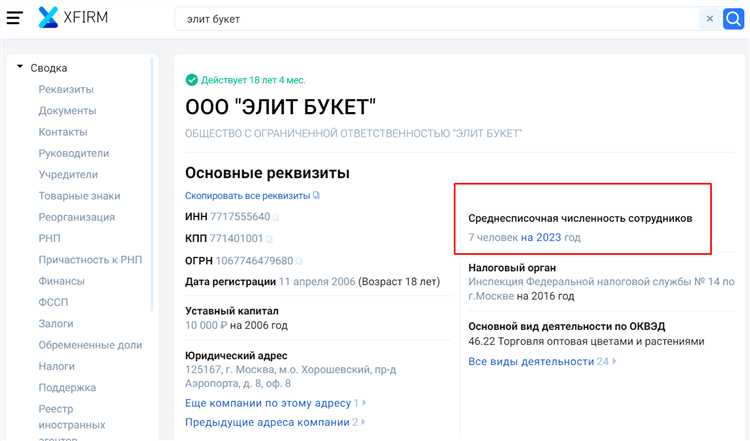Open Реестр иностранных агентов item
Viewport: 750px width, 441px height.
tap(72, 422)
